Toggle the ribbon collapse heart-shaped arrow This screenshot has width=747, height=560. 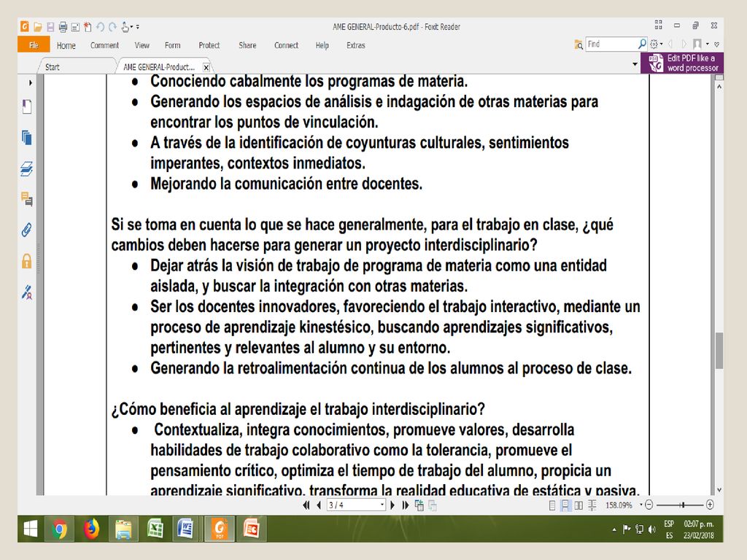pyautogui.click(x=717, y=44)
